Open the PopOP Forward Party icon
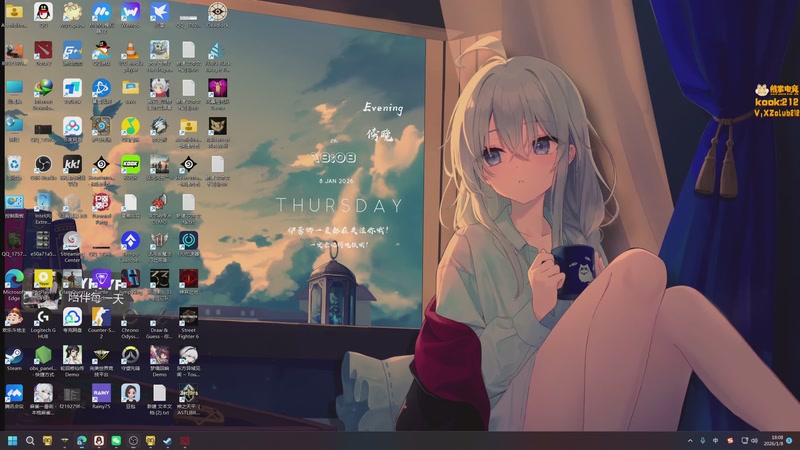 (x=102, y=203)
